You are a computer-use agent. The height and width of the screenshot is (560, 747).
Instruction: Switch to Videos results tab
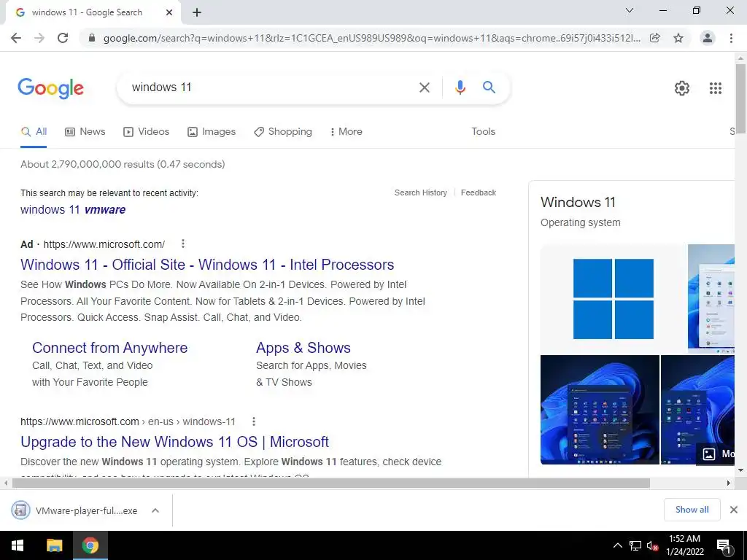[146, 132]
